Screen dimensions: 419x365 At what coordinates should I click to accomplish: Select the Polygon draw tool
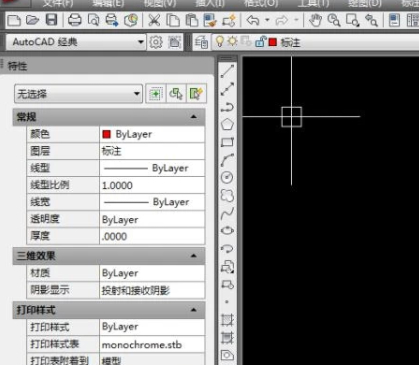click(x=227, y=125)
